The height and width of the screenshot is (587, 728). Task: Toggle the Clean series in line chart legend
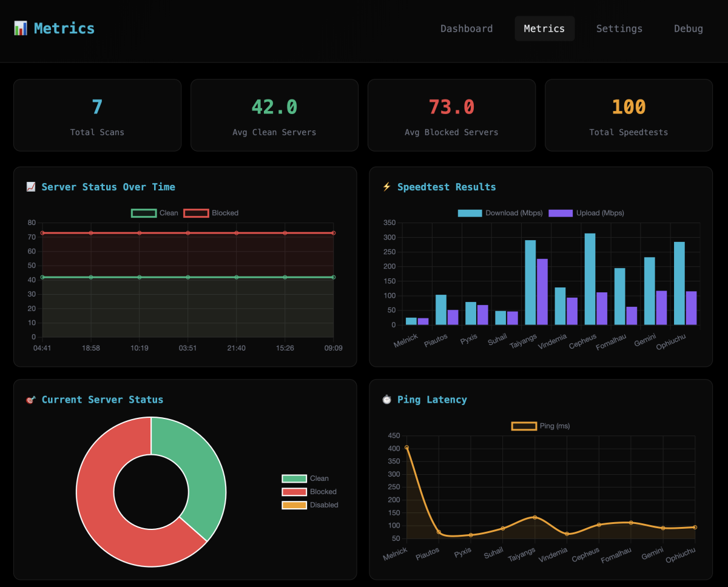point(155,213)
